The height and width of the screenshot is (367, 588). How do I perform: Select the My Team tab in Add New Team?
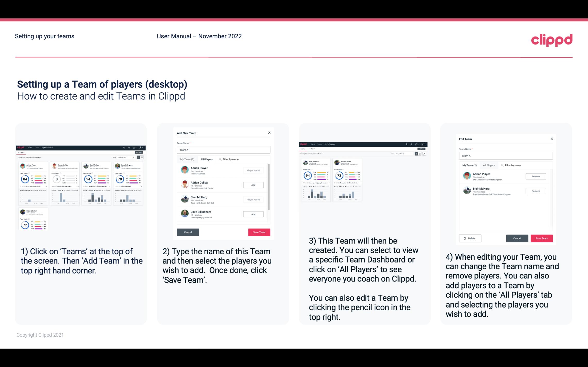click(187, 159)
